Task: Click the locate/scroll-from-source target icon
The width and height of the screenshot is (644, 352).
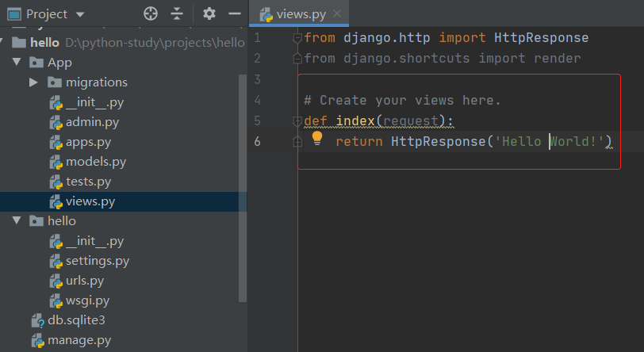Action: 151,13
